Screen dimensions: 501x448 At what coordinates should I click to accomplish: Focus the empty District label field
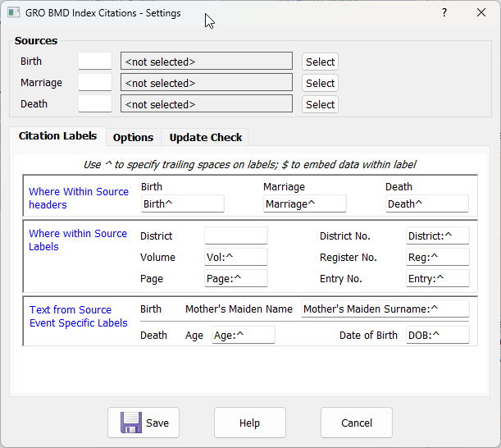236,235
